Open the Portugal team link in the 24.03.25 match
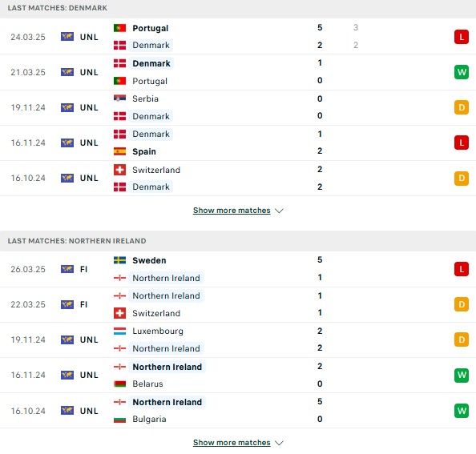 coord(151,28)
